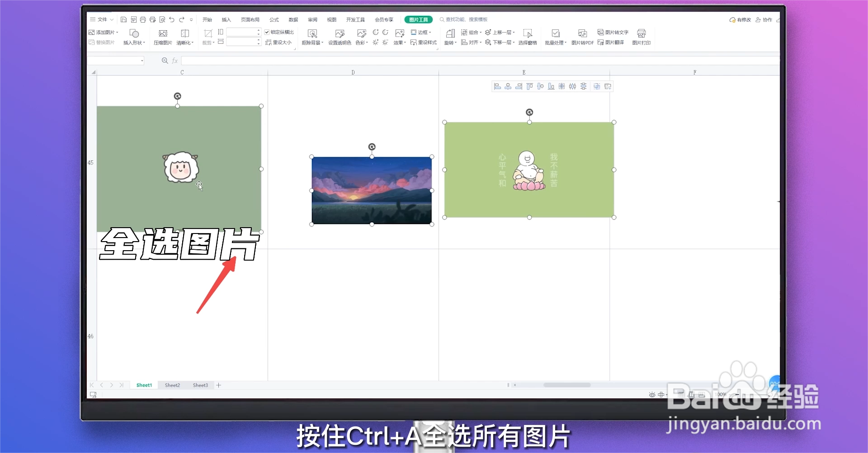Undo the last action
This screenshot has width=868, height=453.
172,19
